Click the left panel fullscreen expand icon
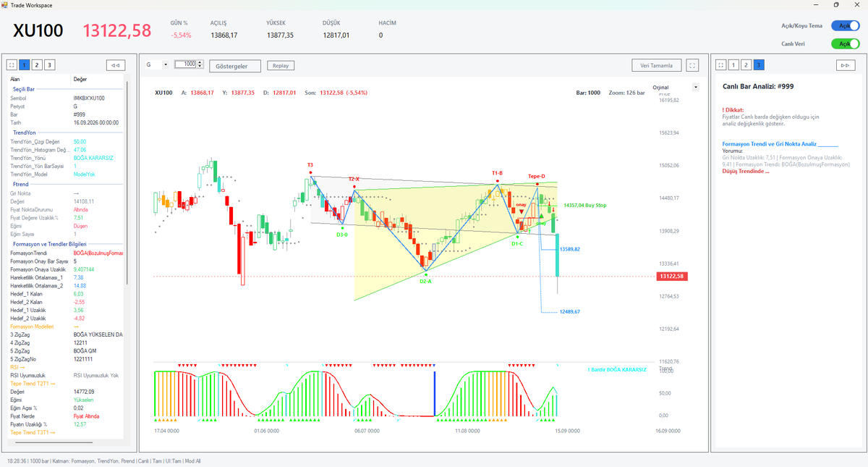868x467 pixels. 12,65
